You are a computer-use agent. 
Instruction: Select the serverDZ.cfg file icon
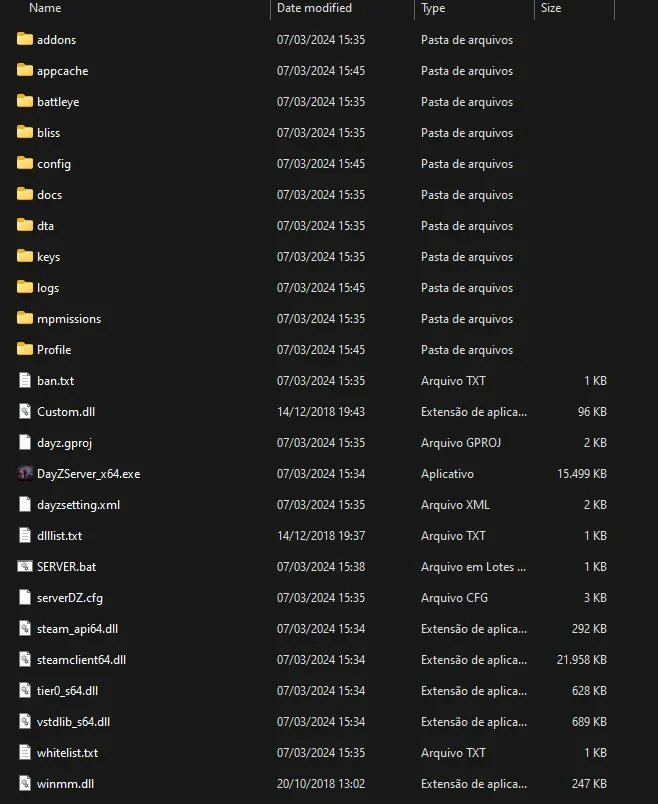[x=25, y=597]
